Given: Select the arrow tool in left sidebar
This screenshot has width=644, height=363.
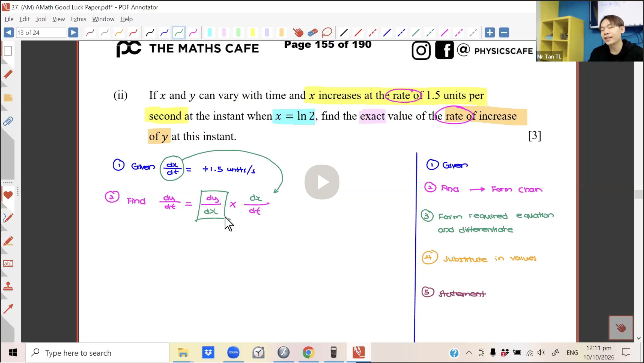Looking at the screenshot, I should 8,309.
